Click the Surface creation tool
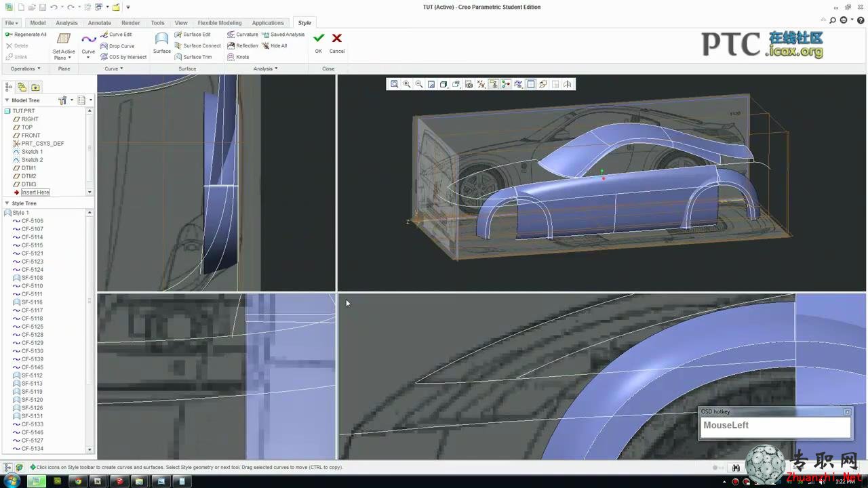This screenshot has height=488, width=868. click(161, 43)
